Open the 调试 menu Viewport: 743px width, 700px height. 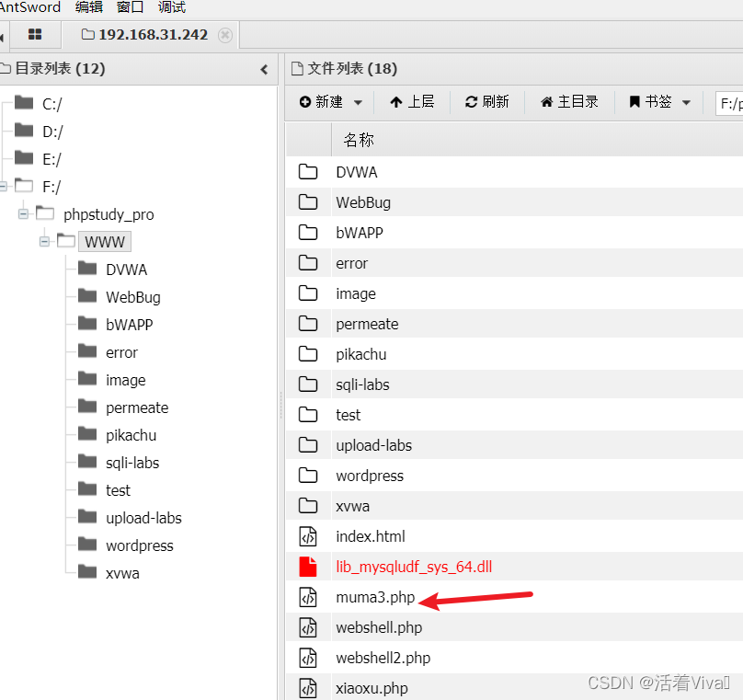(172, 7)
